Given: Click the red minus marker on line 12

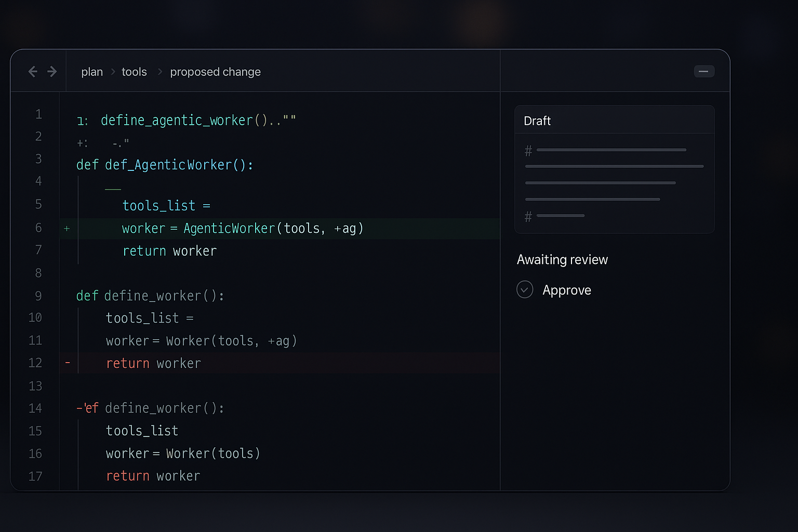Looking at the screenshot, I should [68, 363].
